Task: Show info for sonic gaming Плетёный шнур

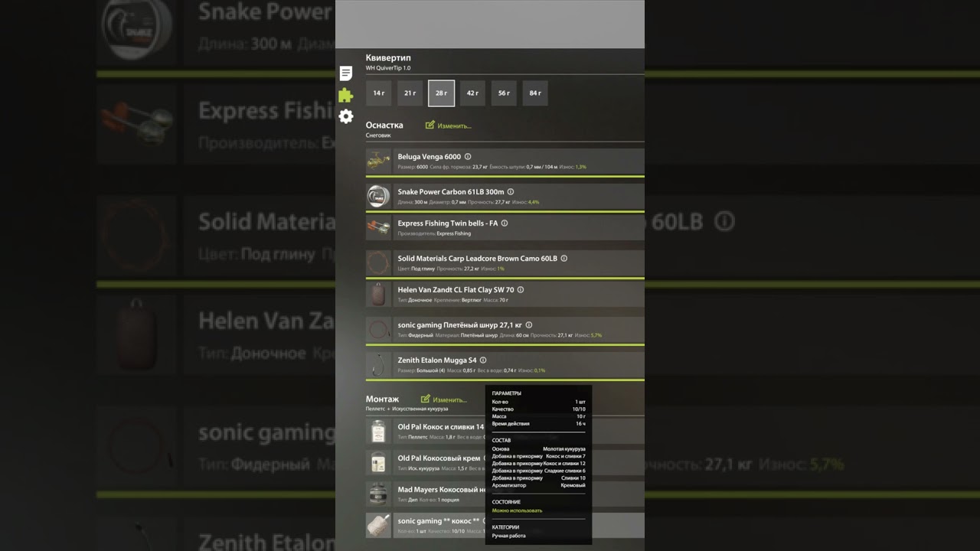Action: click(529, 325)
